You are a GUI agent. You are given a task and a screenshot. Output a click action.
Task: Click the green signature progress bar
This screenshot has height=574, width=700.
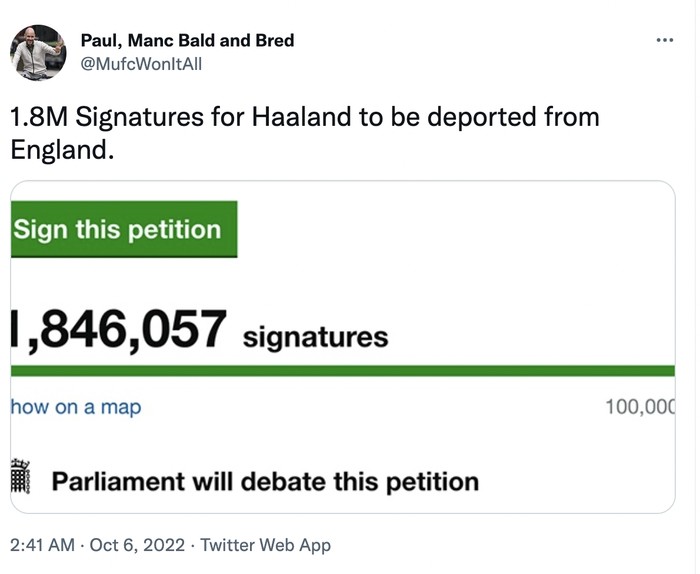coord(342,371)
